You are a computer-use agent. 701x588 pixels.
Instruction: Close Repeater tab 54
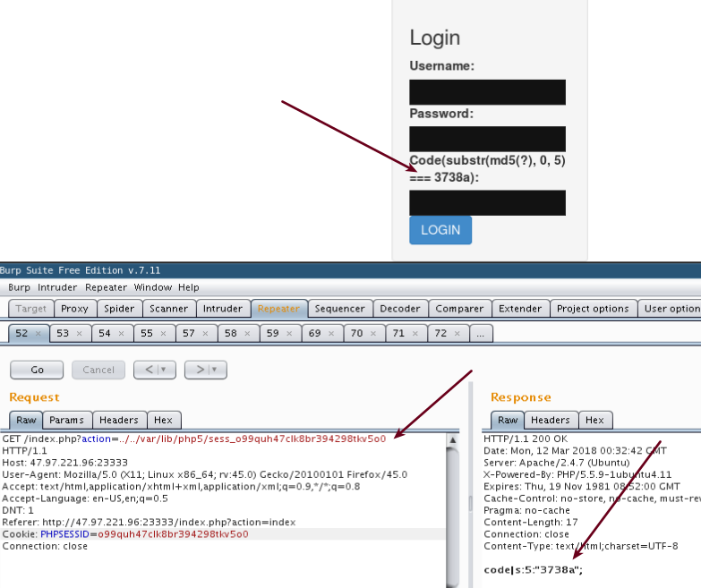point(121,333)
